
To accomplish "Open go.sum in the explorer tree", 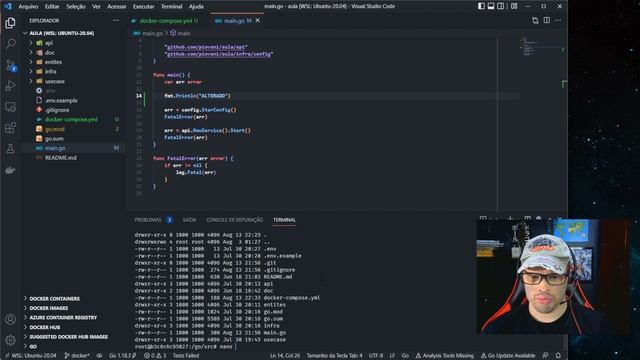I will [x=54, y=138].
